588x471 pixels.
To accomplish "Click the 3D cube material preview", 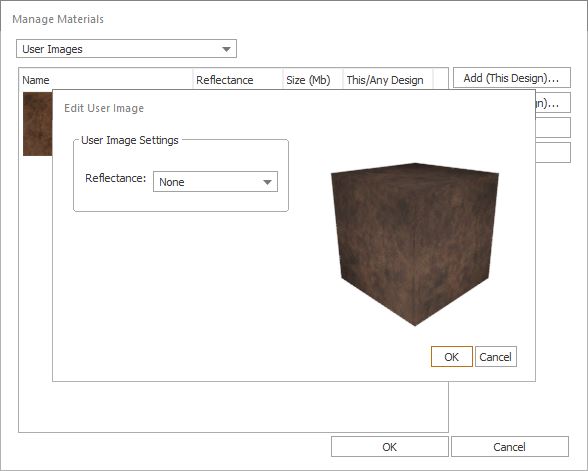I will [x=415, y=244].
